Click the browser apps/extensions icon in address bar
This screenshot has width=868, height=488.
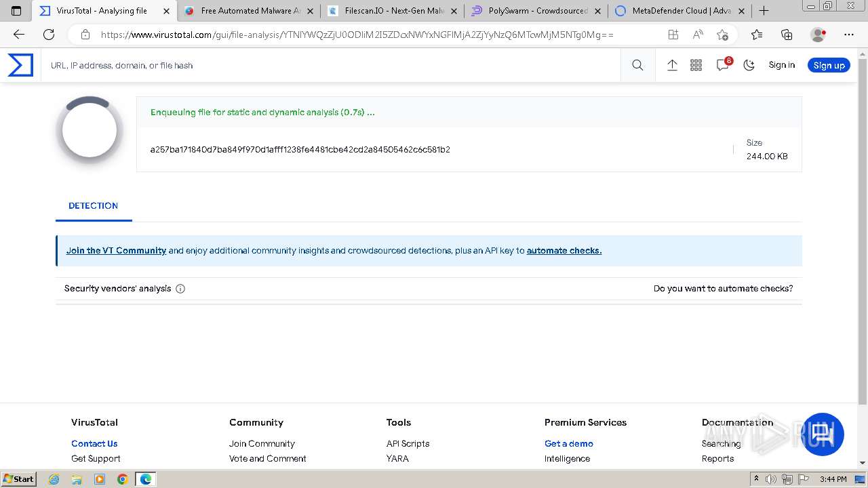[x=673, y=35]
